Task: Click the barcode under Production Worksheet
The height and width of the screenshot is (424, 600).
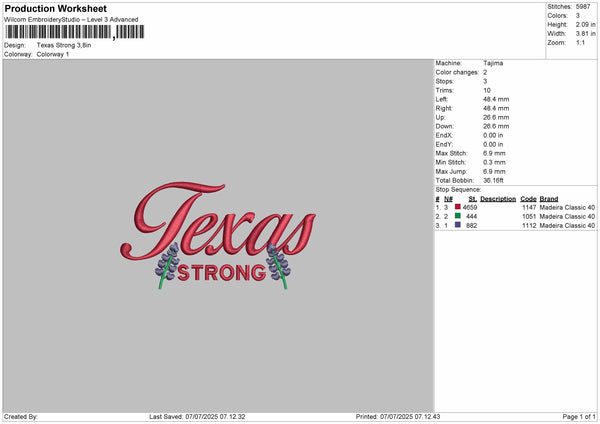Action: coord(75,32)
